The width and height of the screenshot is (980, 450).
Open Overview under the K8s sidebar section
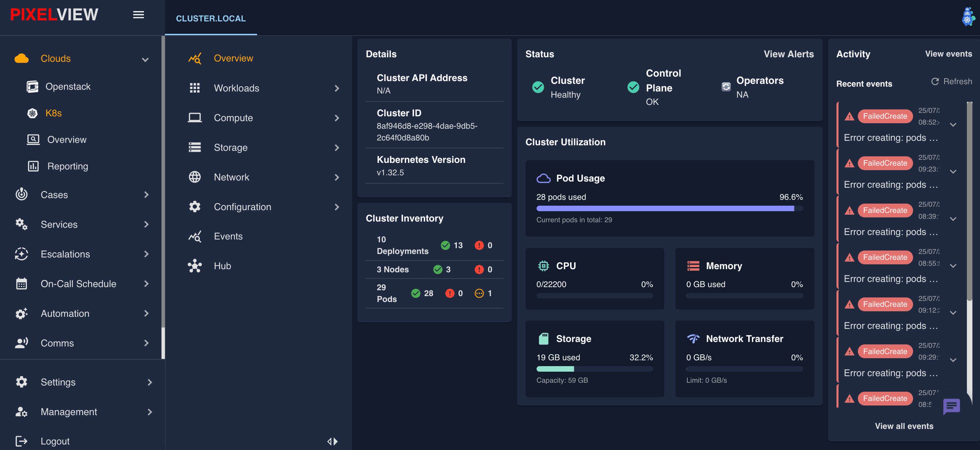[x=81, y=140]
